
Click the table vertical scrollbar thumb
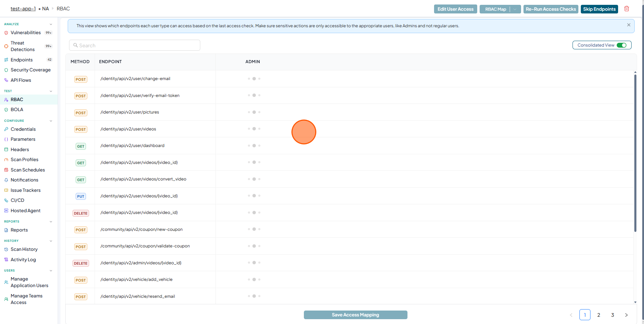click(x=635, y=153)
